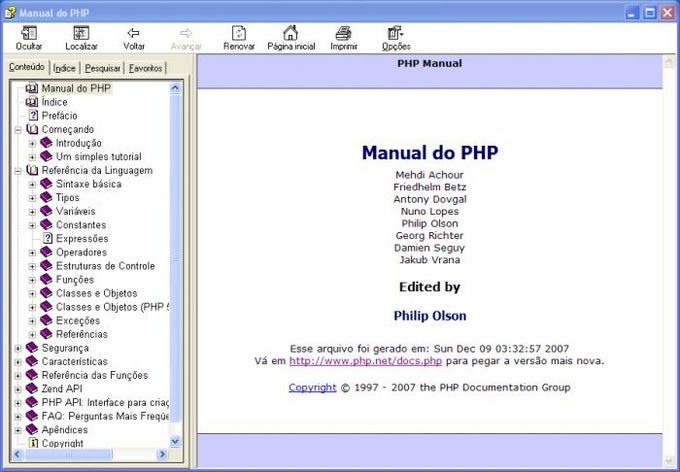Screen dimensions: 680x472
Task: Refresh the page with Renovar icon
Action: coord(239,33)
